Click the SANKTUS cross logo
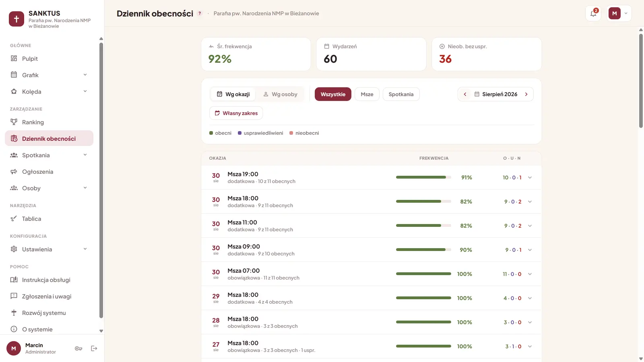Viewport: 644px width, 362px height. pos(17,19)
